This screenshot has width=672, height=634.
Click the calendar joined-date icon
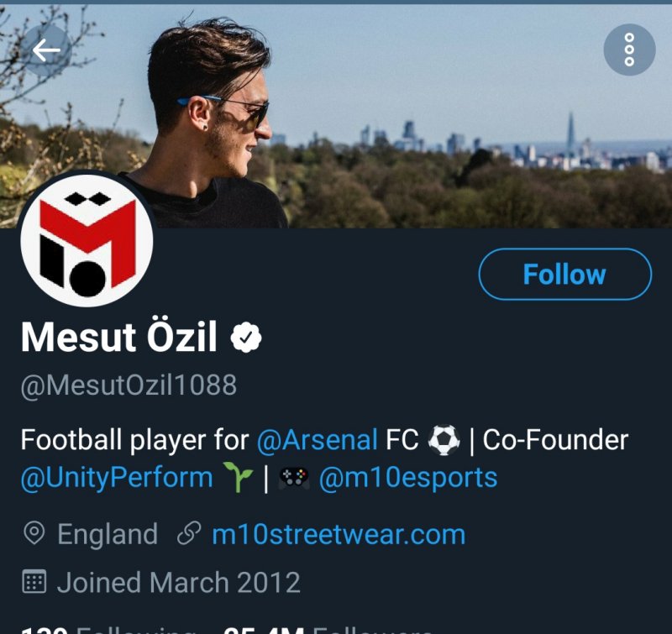click(x=34, y=582)
